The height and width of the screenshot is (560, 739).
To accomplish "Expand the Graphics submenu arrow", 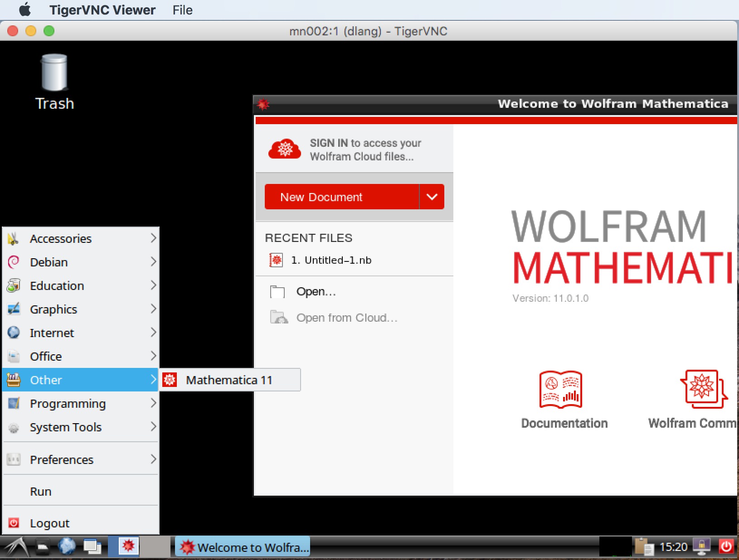I will tap(153, 309).
